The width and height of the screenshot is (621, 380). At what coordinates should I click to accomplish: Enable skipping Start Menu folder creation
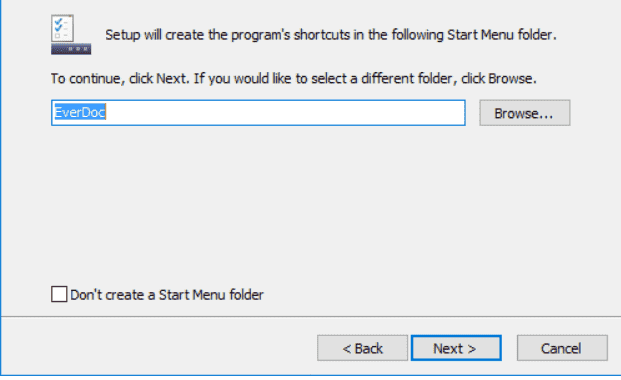coord(59,294)
